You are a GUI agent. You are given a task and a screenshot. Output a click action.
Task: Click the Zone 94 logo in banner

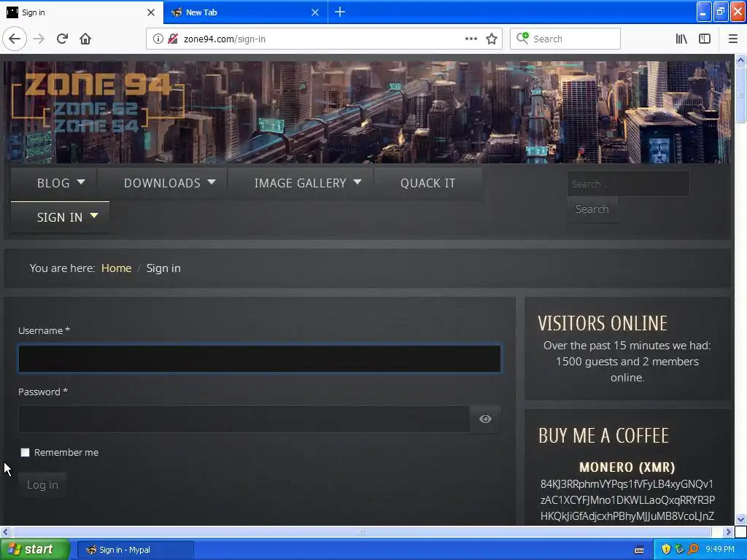point(98,102)
